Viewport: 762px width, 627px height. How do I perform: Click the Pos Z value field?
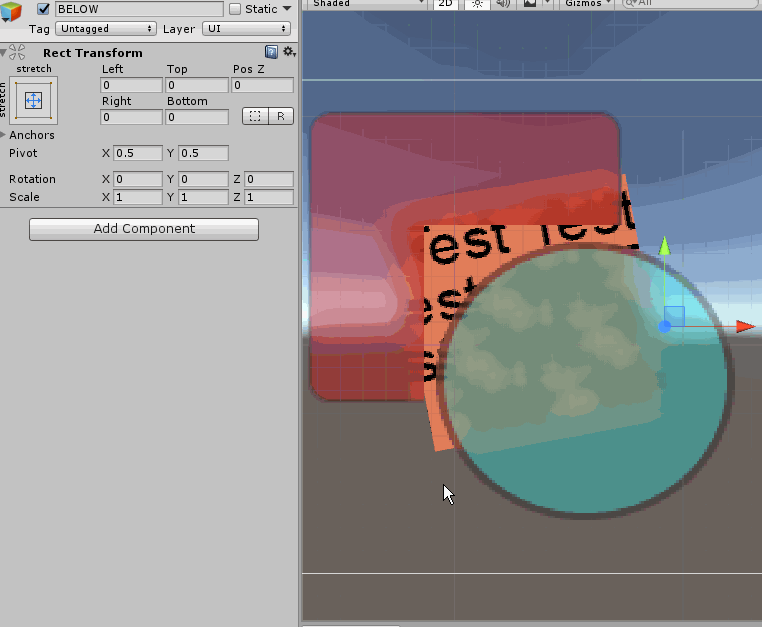[262, 85]
